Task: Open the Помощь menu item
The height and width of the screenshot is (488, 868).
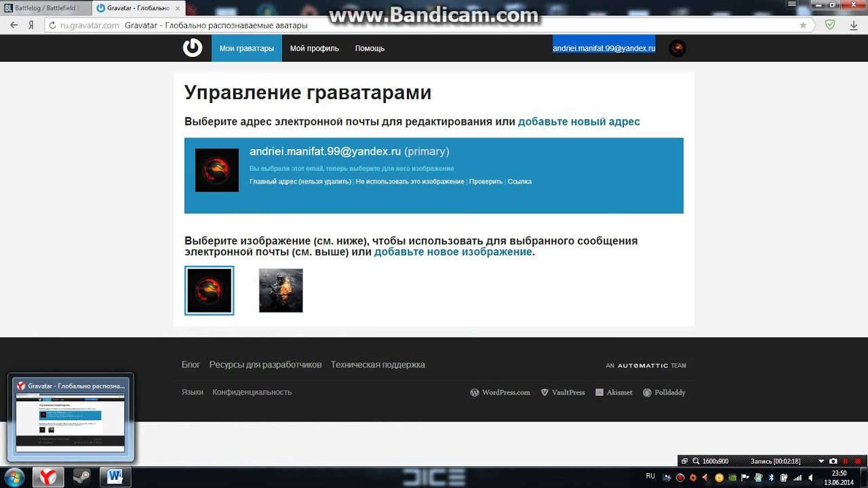Action: point(370,48)
